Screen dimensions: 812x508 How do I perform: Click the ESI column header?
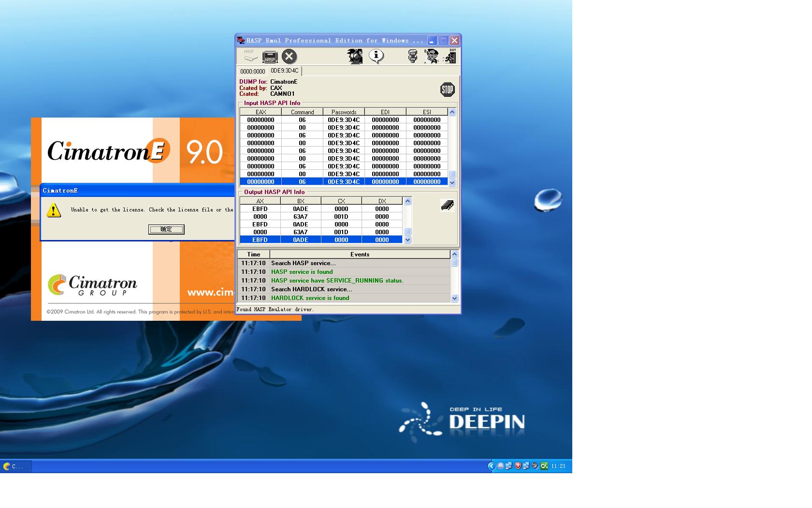[427, 112]
